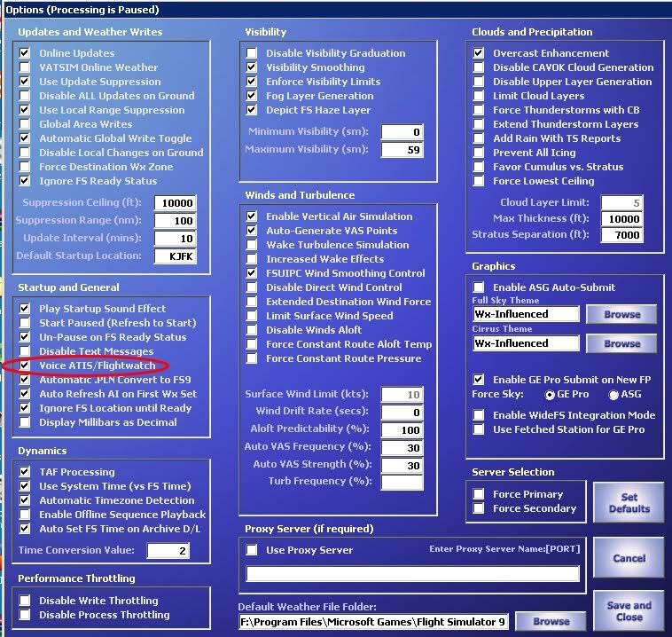Click Full Sky Theme Wx-Influenced field

[526, 314]
